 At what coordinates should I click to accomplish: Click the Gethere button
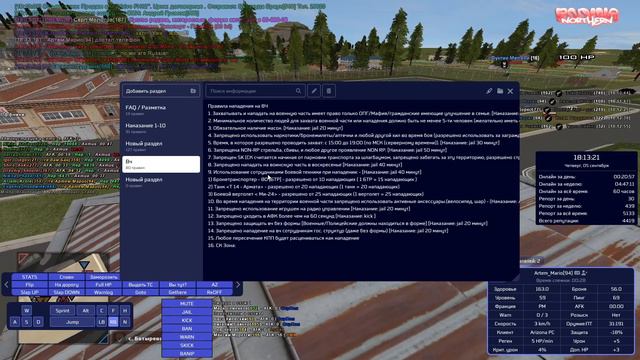[178, 292]
